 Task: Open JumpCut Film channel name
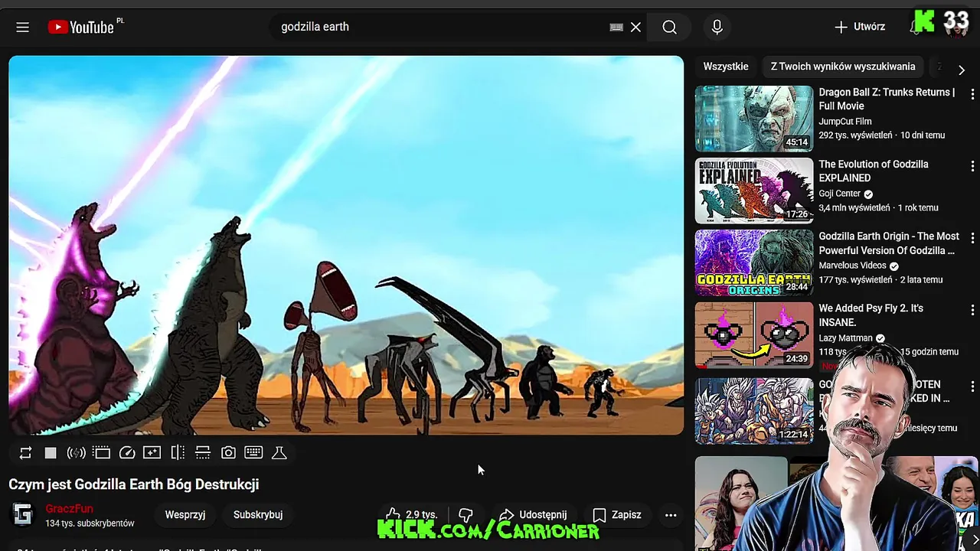tap(845, 122)
